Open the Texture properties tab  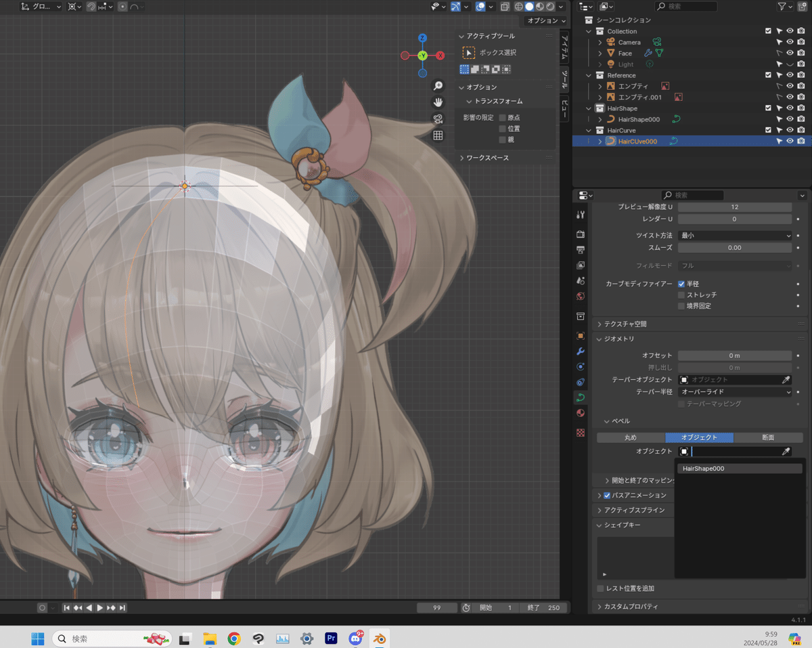580,433
